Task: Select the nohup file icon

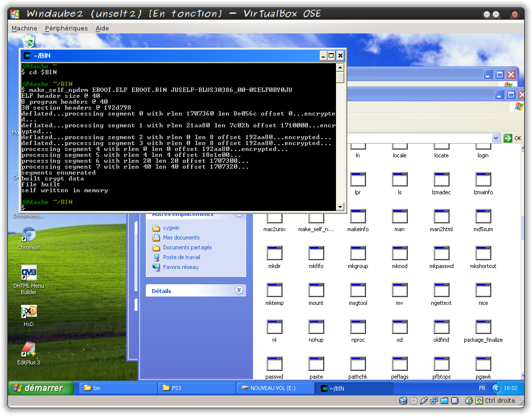Action: [x=316, y=327]
